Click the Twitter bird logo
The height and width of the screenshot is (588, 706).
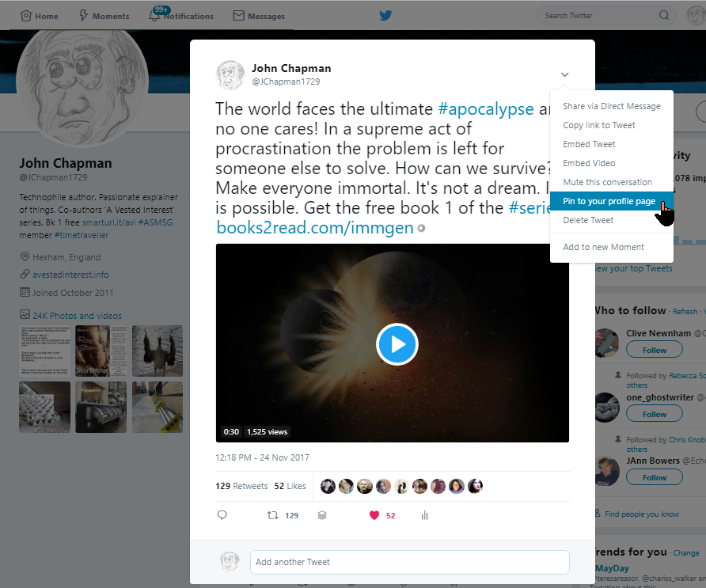click(385, 14)
